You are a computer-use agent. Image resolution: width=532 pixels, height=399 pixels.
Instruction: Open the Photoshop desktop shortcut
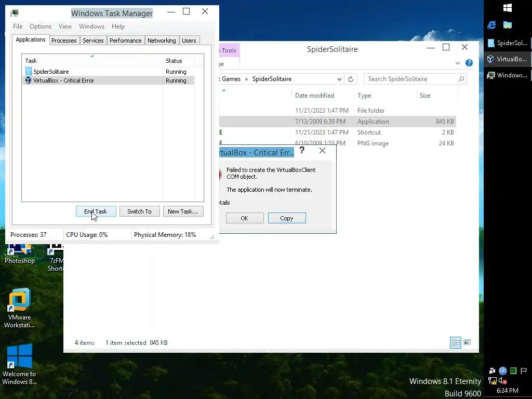pos(20,254)
